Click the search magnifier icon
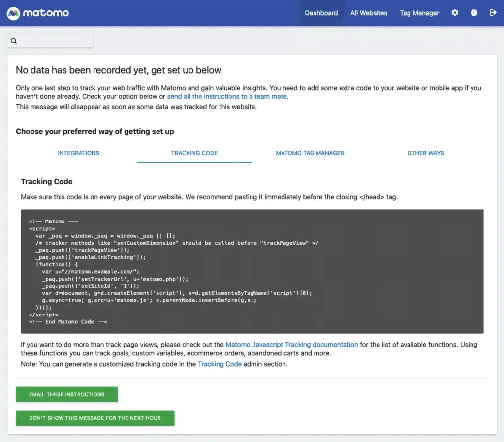The height and width of the screenshot is (442, 504). click(x=14, y=41)
